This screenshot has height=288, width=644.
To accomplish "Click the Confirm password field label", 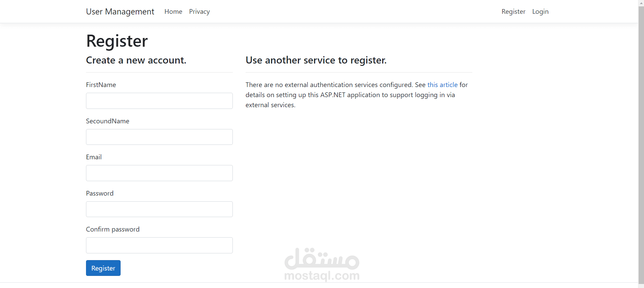I will [113, 229].
